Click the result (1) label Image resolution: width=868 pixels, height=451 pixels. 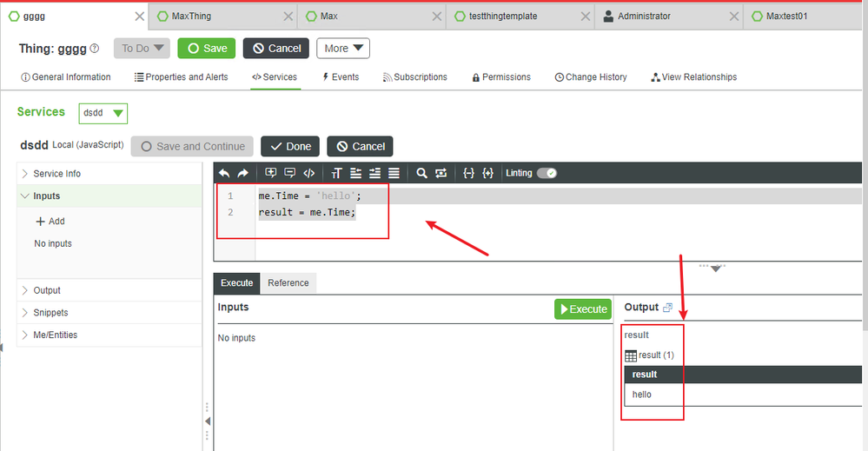(656, 355)
